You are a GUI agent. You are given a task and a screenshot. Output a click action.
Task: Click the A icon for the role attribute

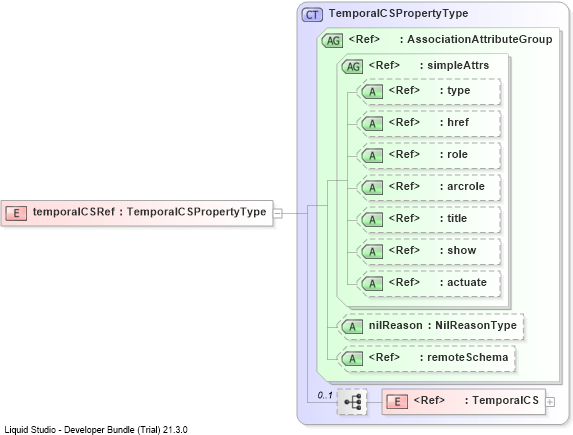pyautogui.click(x=372, y=156)
